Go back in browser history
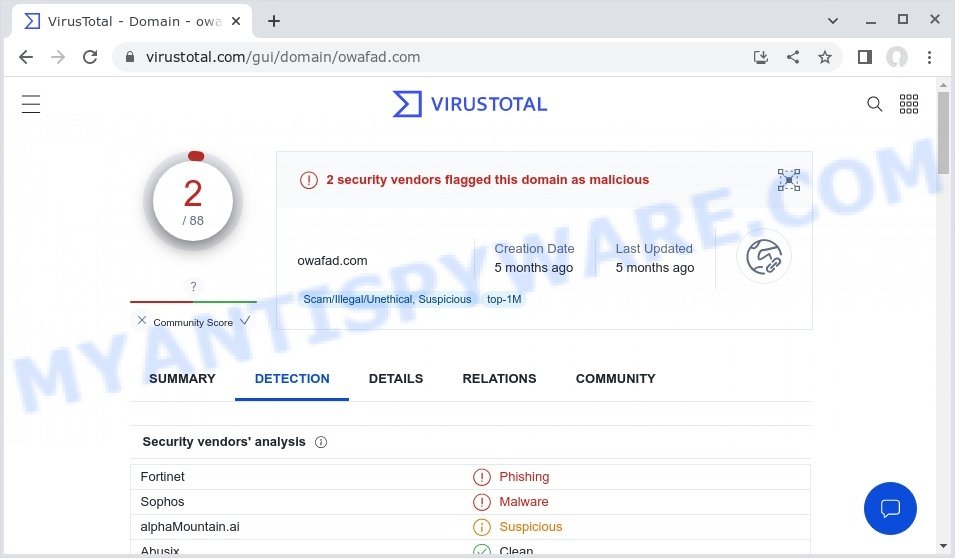The width and height of the screenshot is (955, 558). [x=26, y=57]
